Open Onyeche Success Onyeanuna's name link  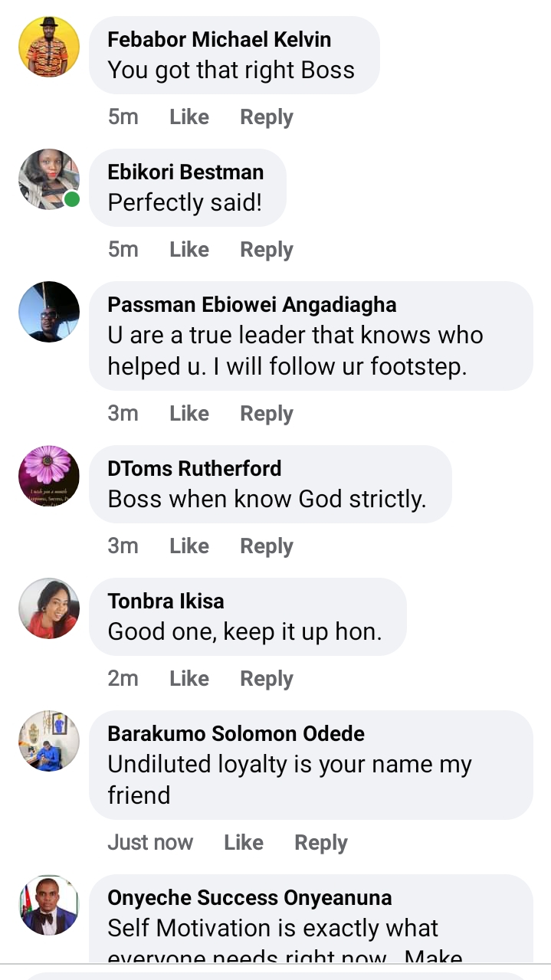(x=249, y=897)
